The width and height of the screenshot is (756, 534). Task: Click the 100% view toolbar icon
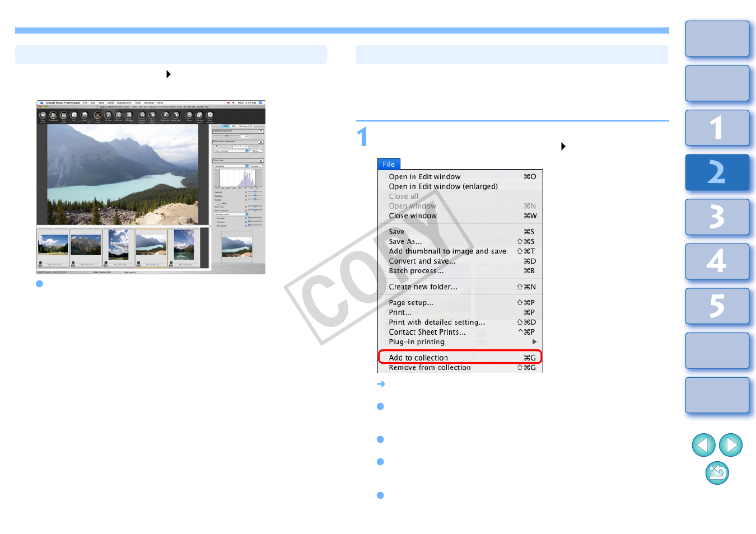click(118, 115)
